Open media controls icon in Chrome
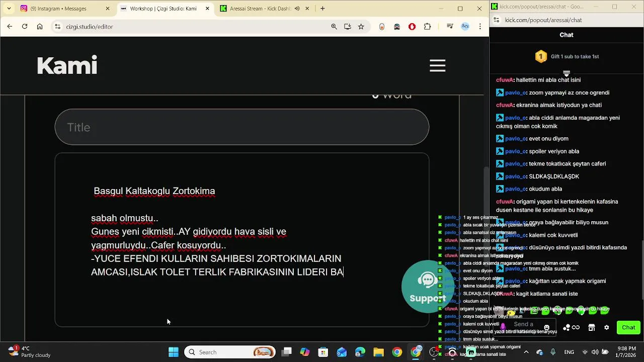Viewport: 644px width, 362px height. click(x=450, y=27)
